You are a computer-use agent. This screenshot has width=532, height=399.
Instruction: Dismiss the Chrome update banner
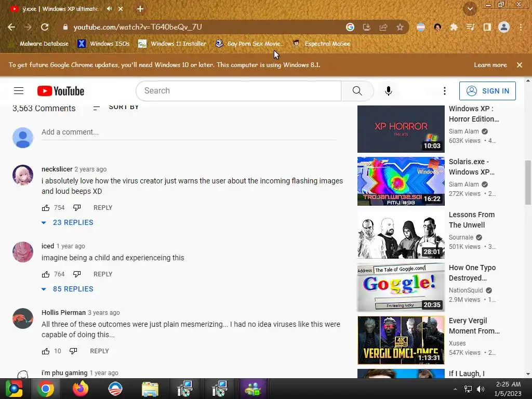[x=520, y=65]
